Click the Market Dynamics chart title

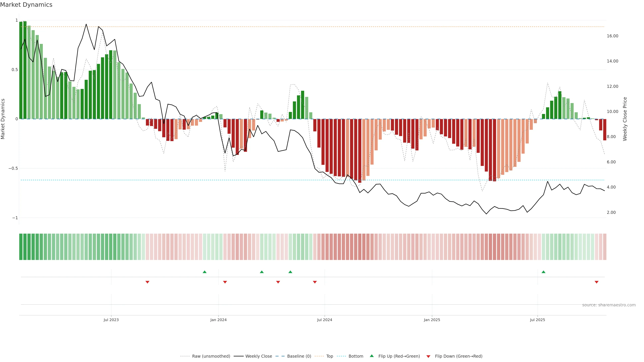click(x=26, y=5)
